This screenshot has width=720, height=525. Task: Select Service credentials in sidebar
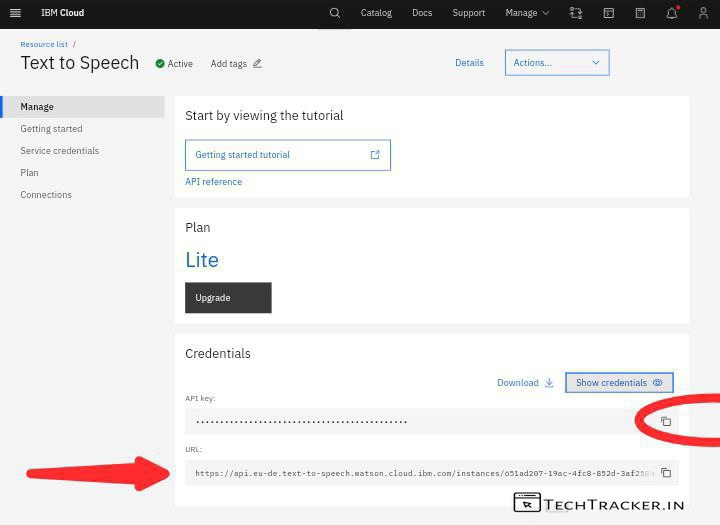click(60, 151)
